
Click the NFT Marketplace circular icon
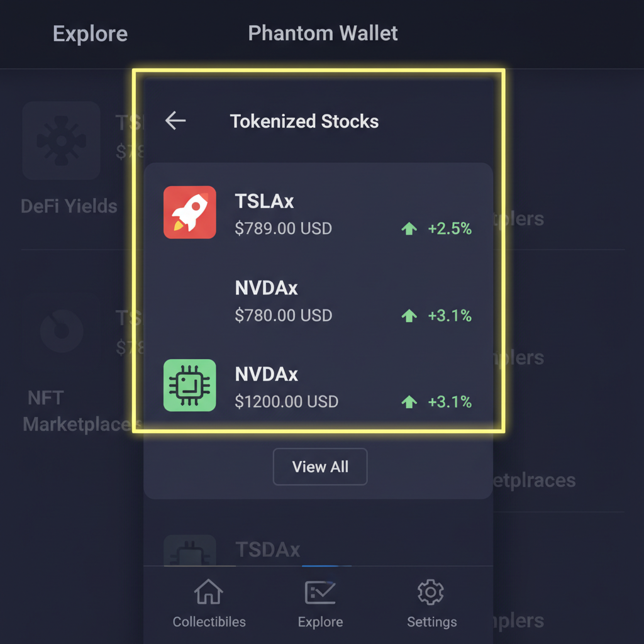(x=61, y=330)
